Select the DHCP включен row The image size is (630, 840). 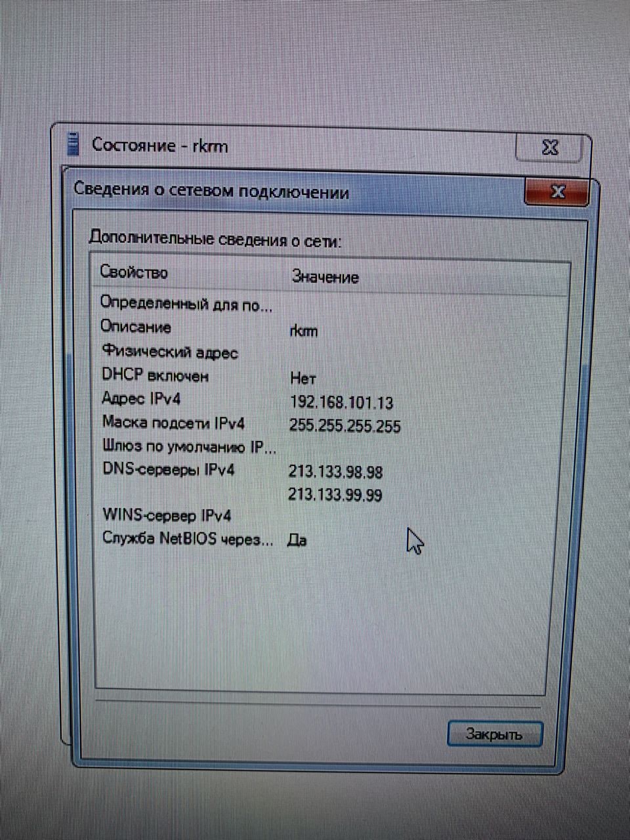tap(156, 375)
